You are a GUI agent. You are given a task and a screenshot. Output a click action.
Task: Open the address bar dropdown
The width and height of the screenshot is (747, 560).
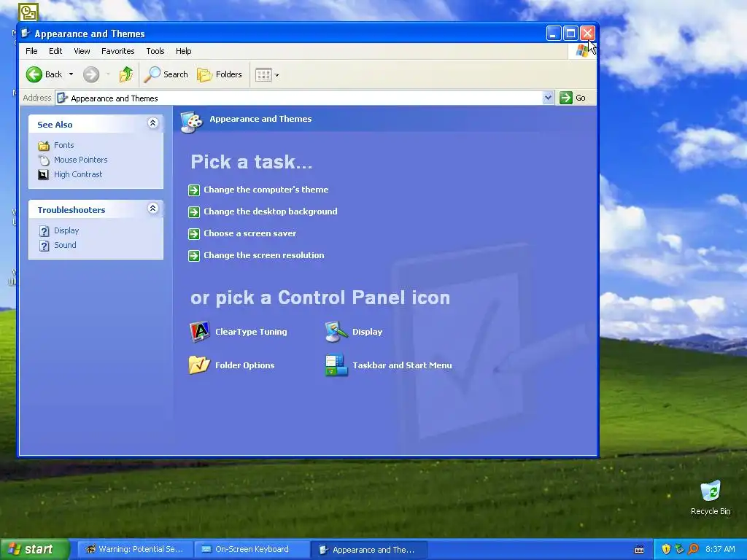click(548, 98)
